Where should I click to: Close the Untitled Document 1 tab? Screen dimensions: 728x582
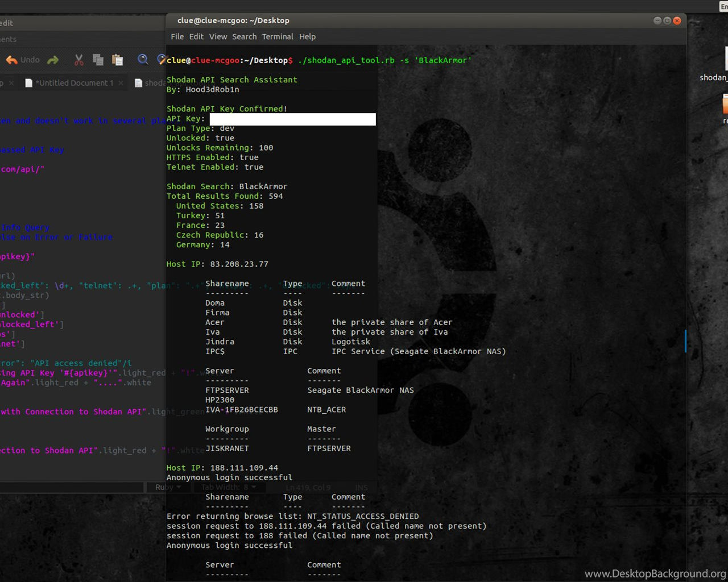pyautogui.click(x=121, y=83)
